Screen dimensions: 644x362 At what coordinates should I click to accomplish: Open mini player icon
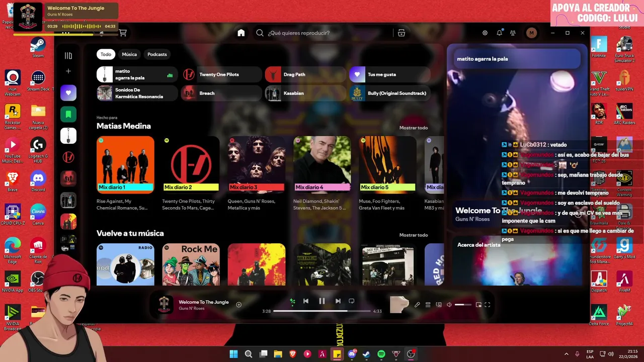click(x=478, y=305)
